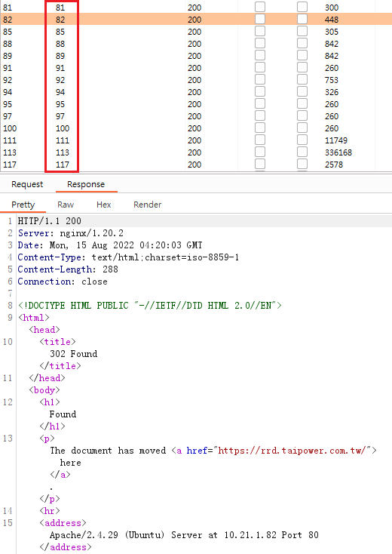Image resolution: width=392 pixels, height=554 pixels.
Task: Open the Raw view tab
Action: point(66,205)
